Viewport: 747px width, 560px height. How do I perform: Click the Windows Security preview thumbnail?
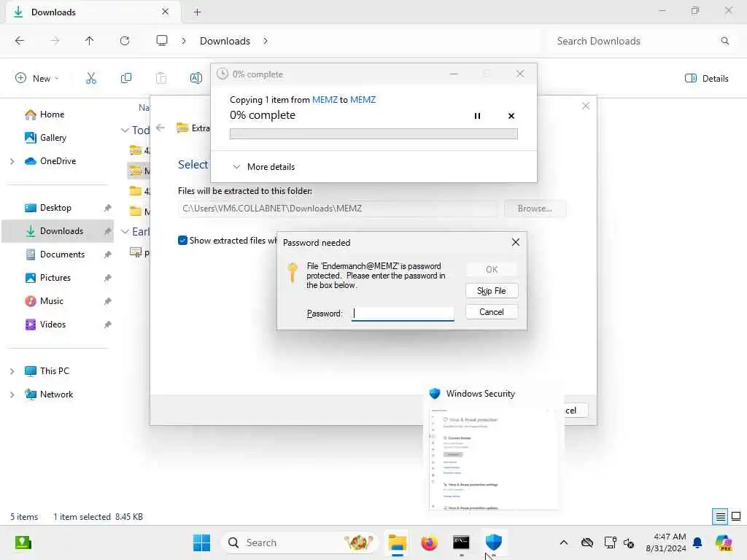(494, 458)
